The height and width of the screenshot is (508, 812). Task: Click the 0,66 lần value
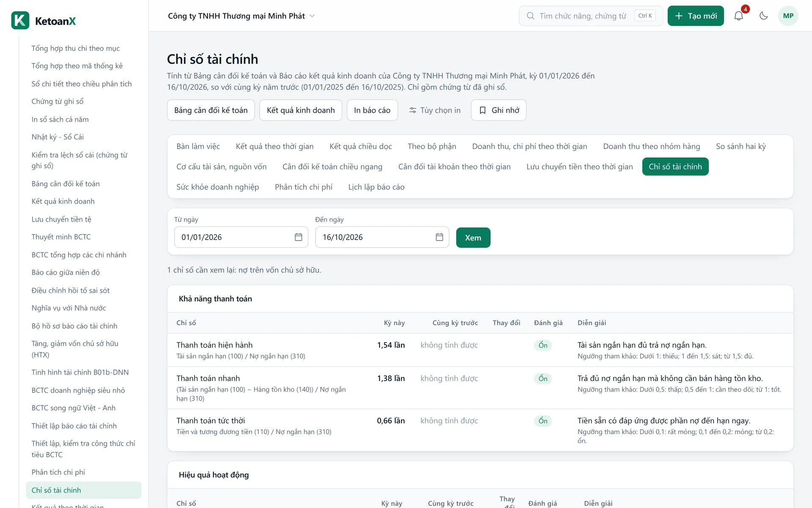(391, 421)
